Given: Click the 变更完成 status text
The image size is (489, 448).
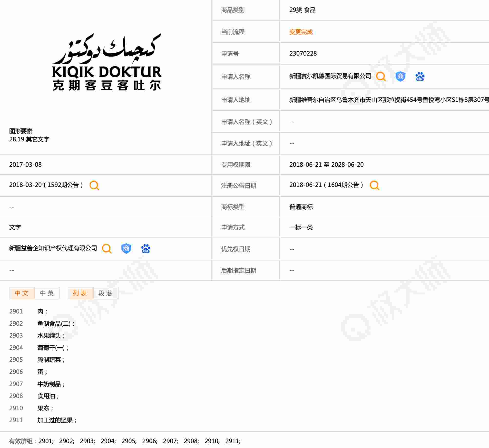Looking at the screenshot, I should 301,32.
